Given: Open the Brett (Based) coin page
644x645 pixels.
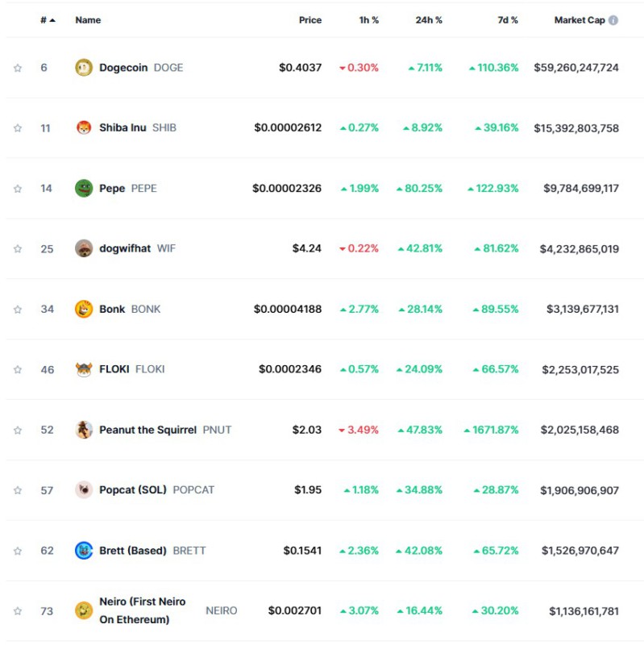Looking at the screenshot, I should pyautogui.click(x=132, y=551).
